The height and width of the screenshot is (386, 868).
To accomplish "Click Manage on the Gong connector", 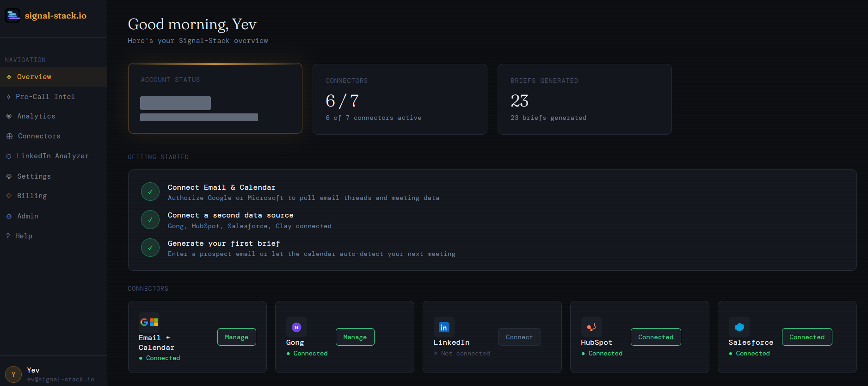I will point(355,337).
